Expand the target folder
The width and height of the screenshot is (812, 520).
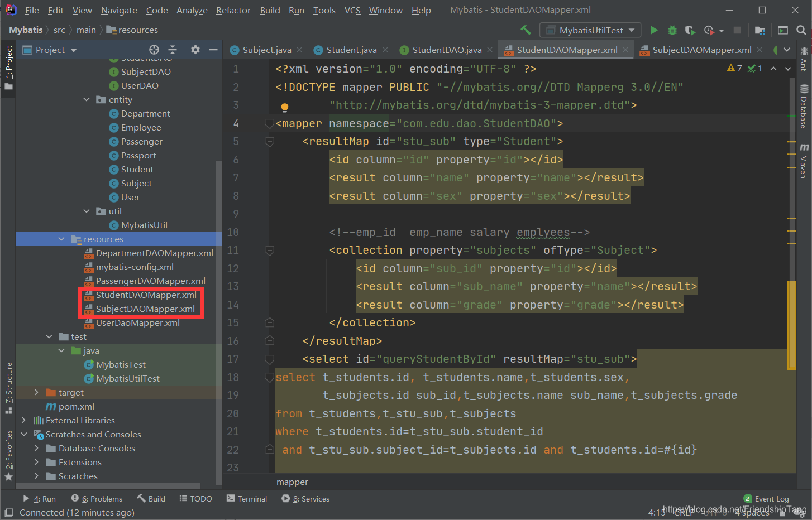pyautogui.click(x=36, y=392)
